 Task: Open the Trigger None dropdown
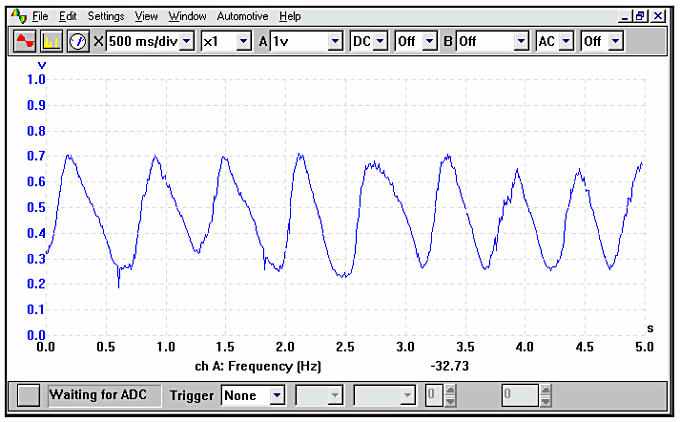tap(276, 395)
